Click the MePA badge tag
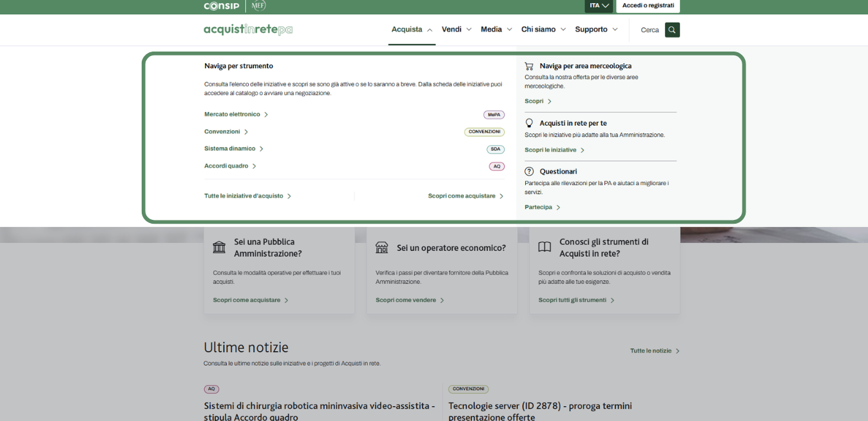 click(494, 115)
